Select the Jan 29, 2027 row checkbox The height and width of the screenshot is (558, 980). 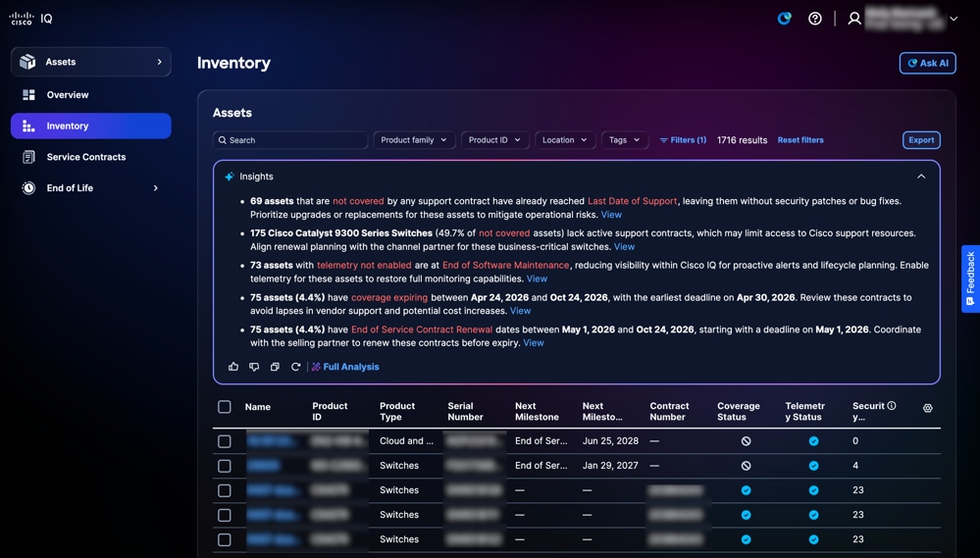tap(225, 466)
